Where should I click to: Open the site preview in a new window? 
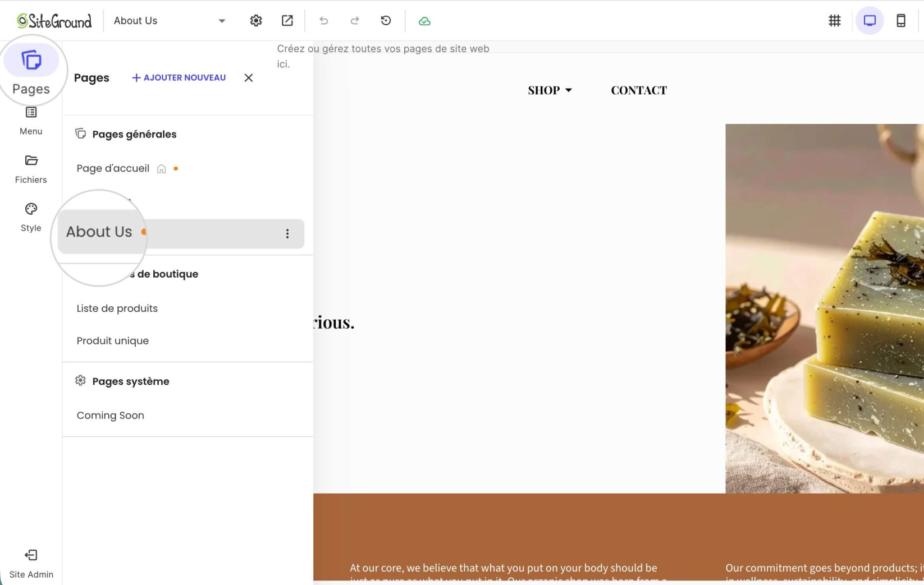[287, 21]
